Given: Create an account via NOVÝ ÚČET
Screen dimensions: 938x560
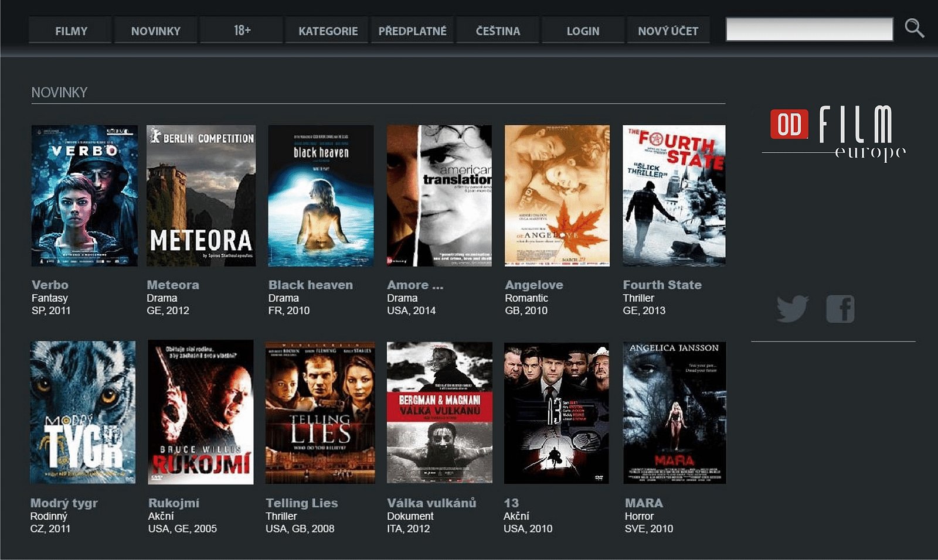Looking at the screenshot, I should pos(668,31).
